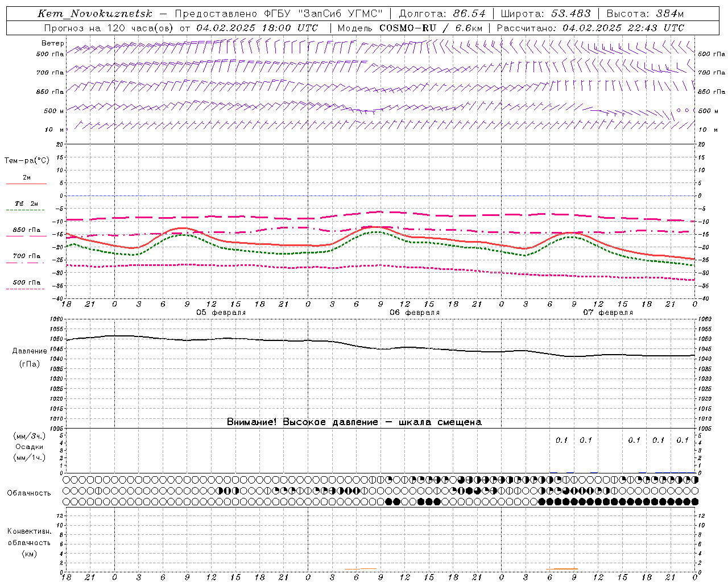Click the model name "COSMO-RU / 6.6км"
Viewport: 728px width, 582px height.
(x=431, y=28)
